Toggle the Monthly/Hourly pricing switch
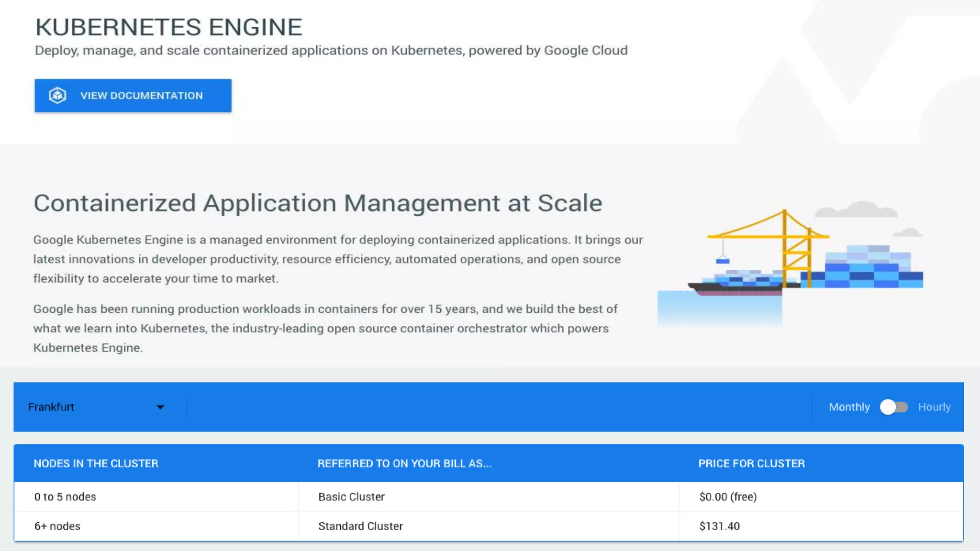Image resolution: width=980 pixels, height=551 pixels. tap(894, 407)
